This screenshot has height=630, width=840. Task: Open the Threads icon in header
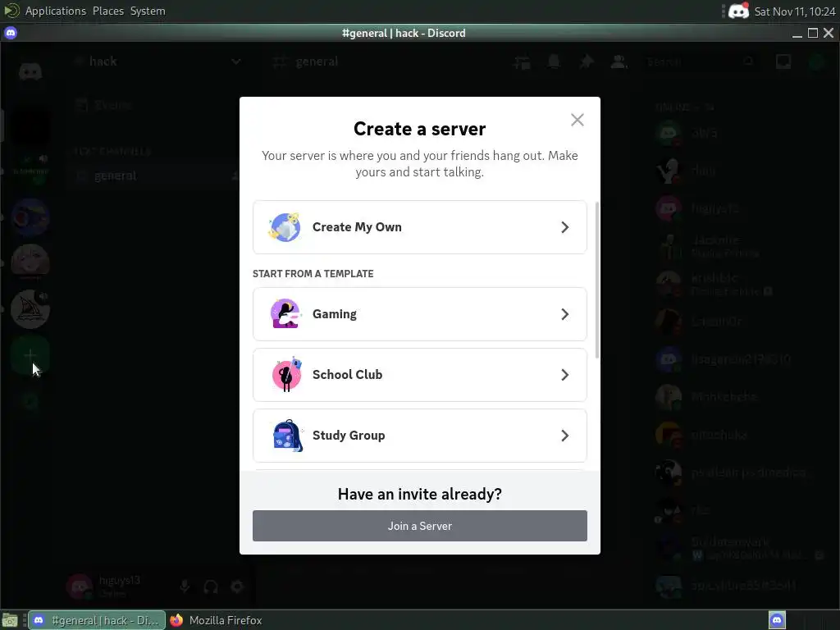coord(522,62)
